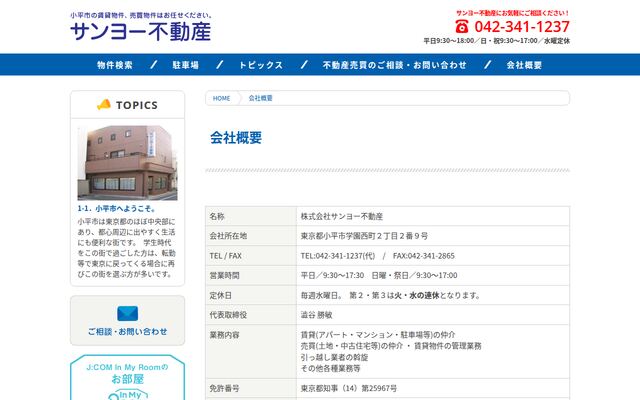This screenshot has width=640, height=400.
Task: Open the office building photo thumbnail
Action: tap(127, 163)
